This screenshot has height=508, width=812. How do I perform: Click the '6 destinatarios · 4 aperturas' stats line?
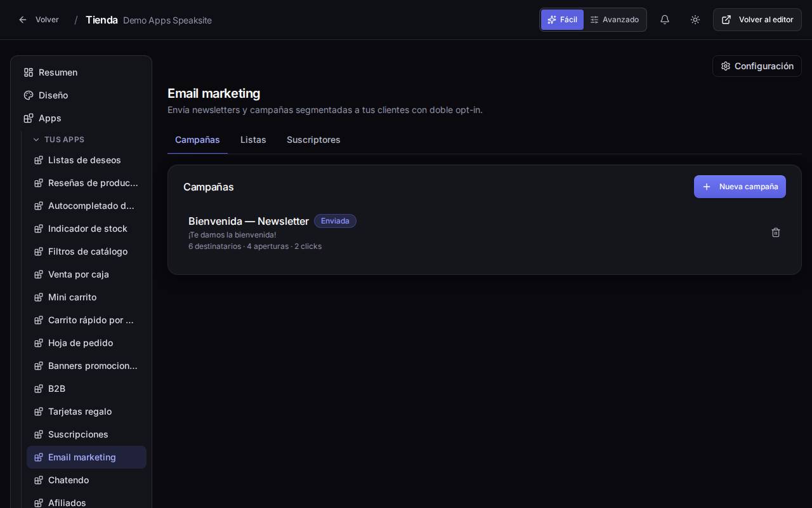[255, 246]
